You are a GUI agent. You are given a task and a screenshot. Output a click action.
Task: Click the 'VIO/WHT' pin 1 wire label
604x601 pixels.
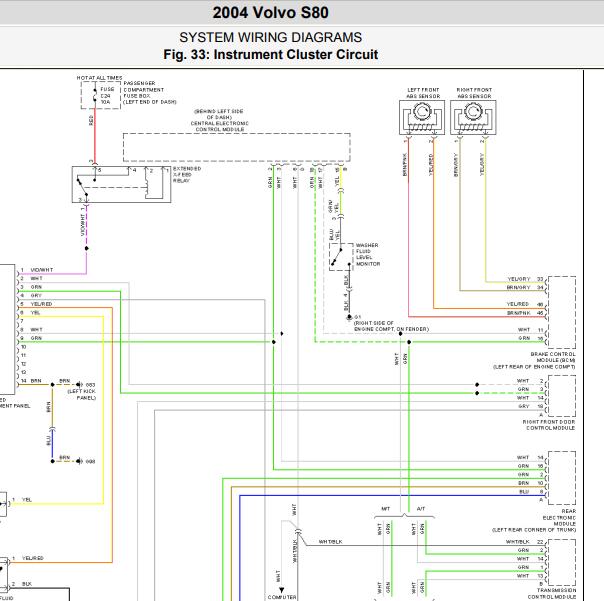(x=42, y=270)
